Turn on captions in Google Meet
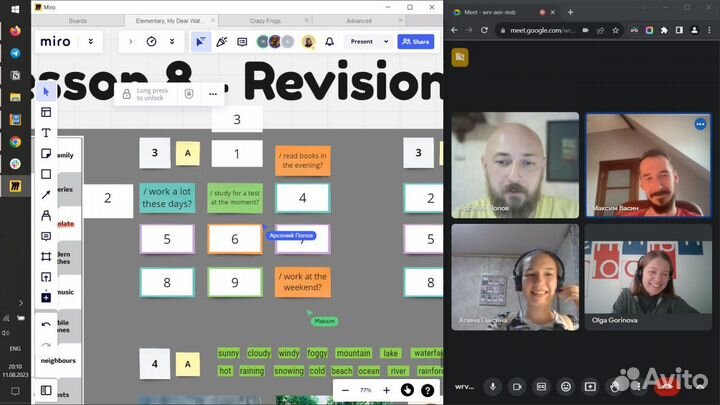 (541, 387)
